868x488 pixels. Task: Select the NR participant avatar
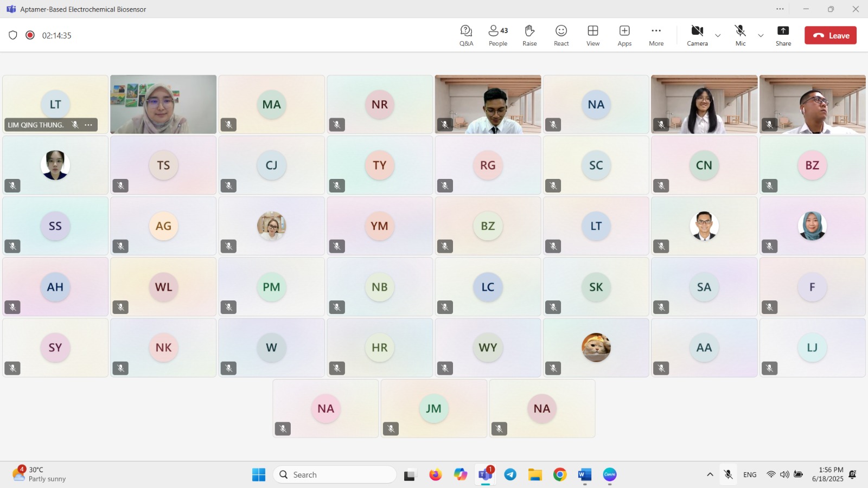click(380, 104)
